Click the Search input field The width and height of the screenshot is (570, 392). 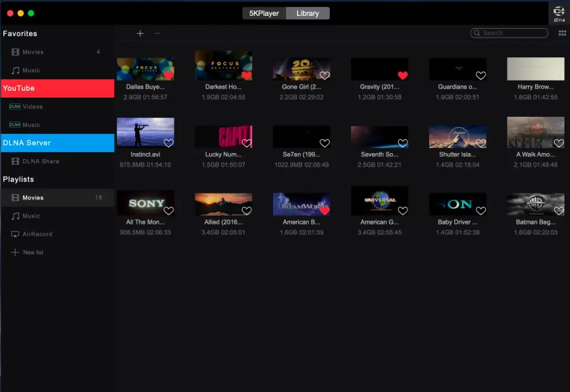509,33
